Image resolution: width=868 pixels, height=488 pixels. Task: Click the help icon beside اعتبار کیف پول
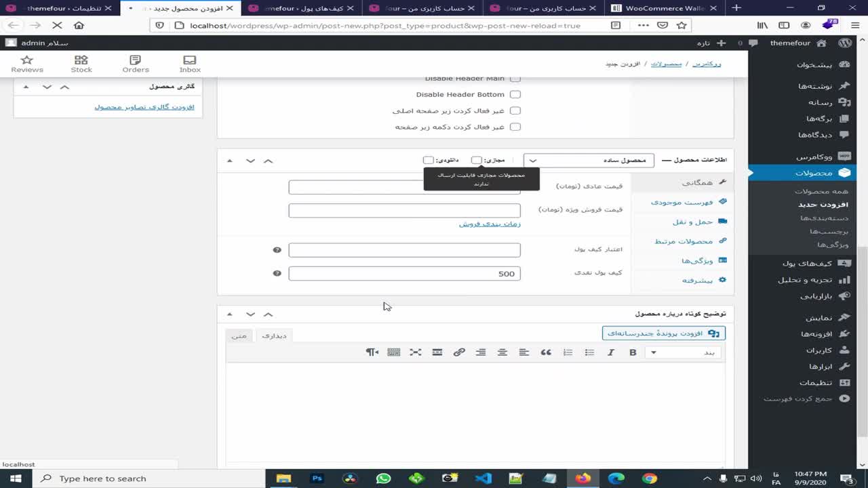point(277,250)
